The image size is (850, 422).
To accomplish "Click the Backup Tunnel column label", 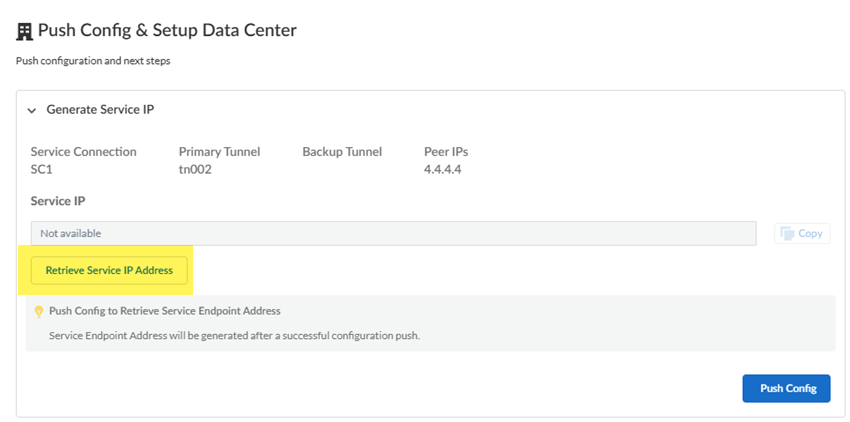I will tap(341, 152).
